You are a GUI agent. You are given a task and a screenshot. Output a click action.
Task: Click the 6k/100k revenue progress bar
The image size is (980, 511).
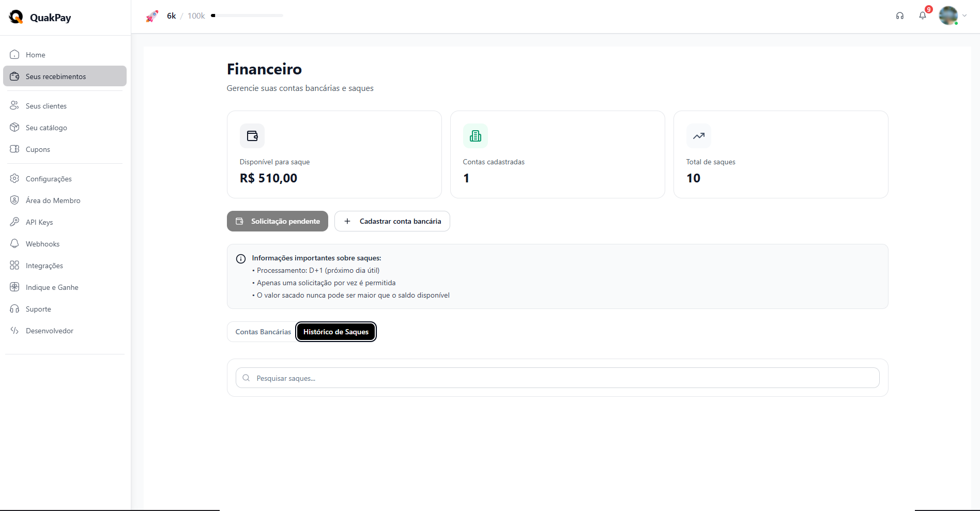(248, 16)
